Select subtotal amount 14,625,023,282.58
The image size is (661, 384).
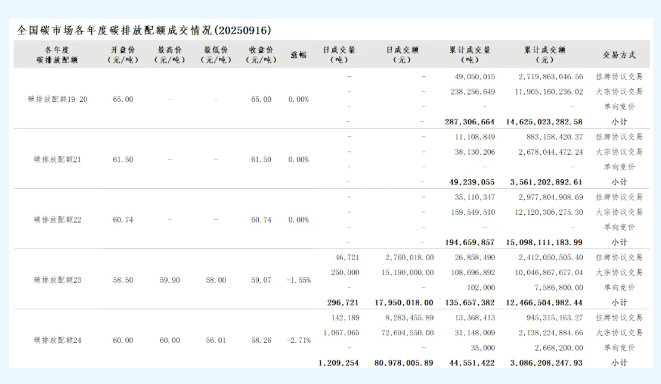point(544,122)
